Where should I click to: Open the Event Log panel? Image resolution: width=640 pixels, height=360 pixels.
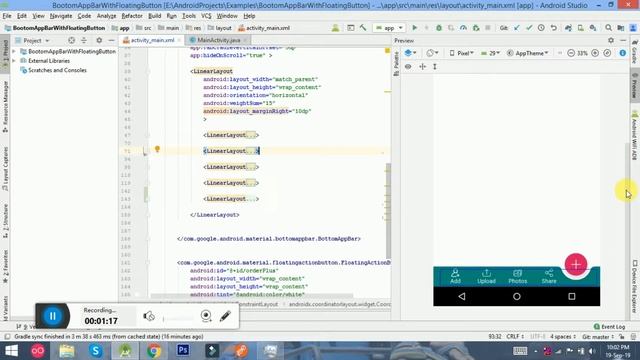coord(609,327)
